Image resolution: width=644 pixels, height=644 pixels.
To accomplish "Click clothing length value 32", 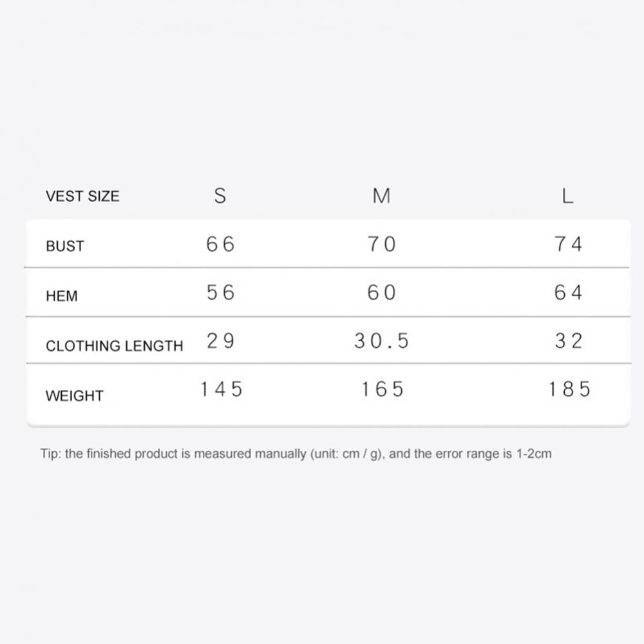I will [x=569, y=341].
